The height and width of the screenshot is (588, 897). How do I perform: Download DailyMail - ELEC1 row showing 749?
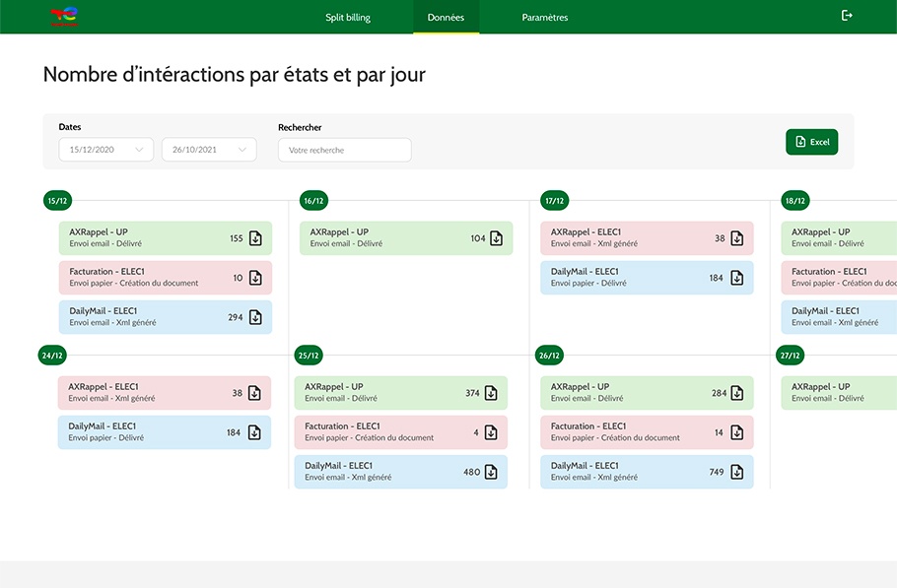[x=736, y=472]
